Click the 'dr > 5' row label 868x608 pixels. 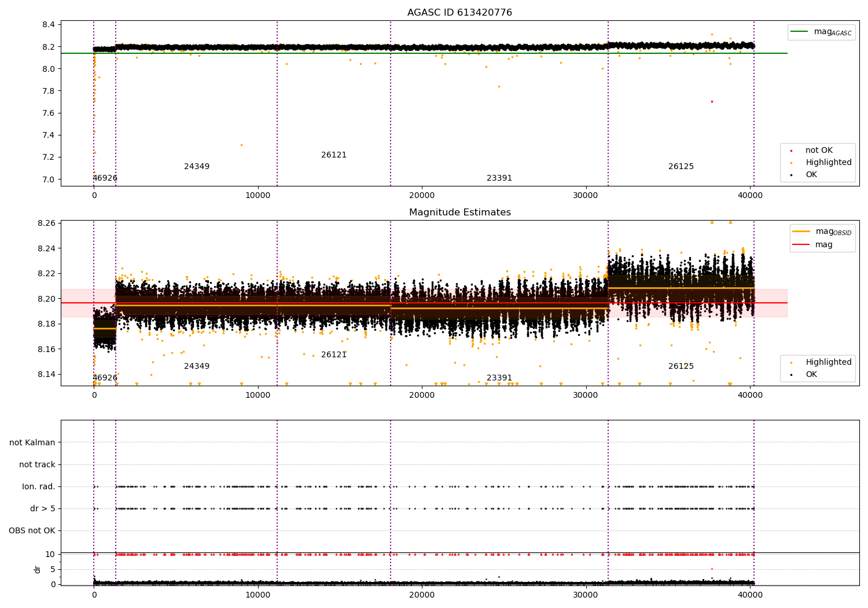point(43,509)
